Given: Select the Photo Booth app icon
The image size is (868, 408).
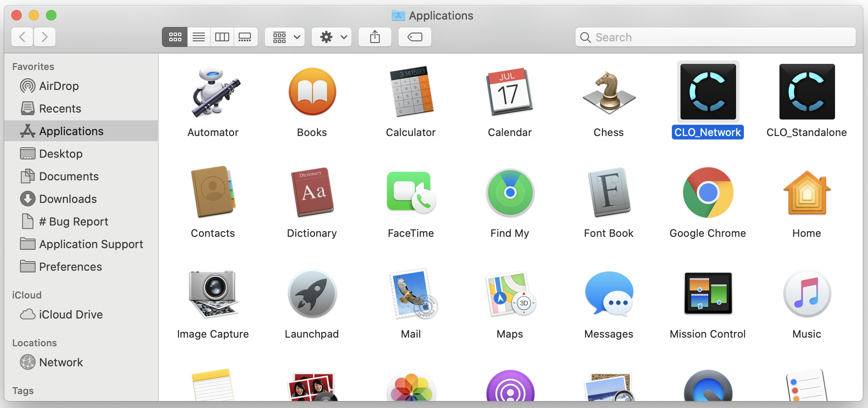Looking at the screenshot, I should click(x=312, y=387).
